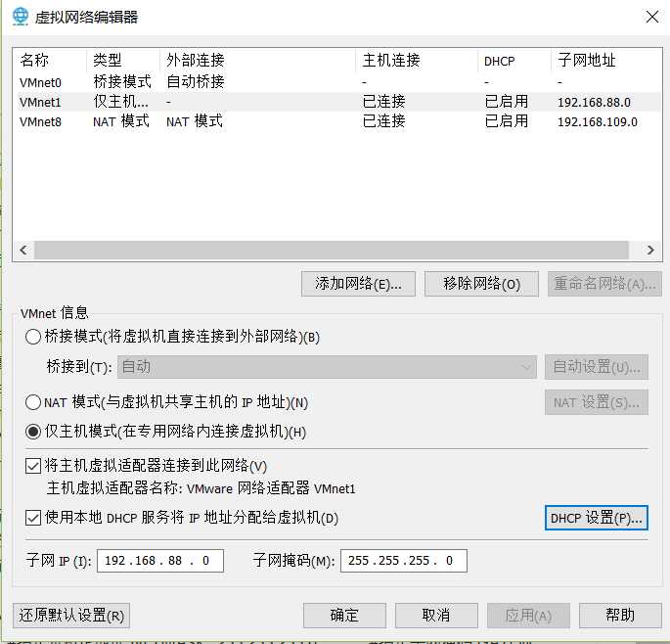Image resolution: width=670 pixels, height=644 pixels.
Task: Confirm with the 确定 button
Action: (344, 616)
